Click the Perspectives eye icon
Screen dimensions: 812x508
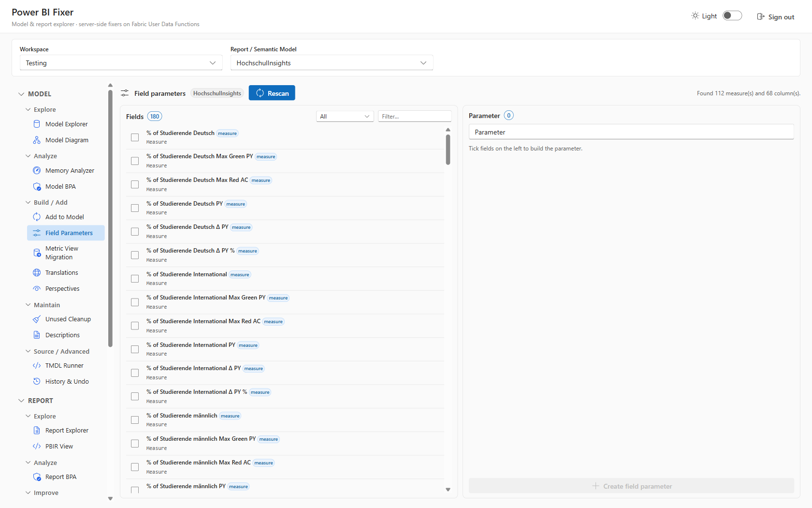click(x=37, y=288)
